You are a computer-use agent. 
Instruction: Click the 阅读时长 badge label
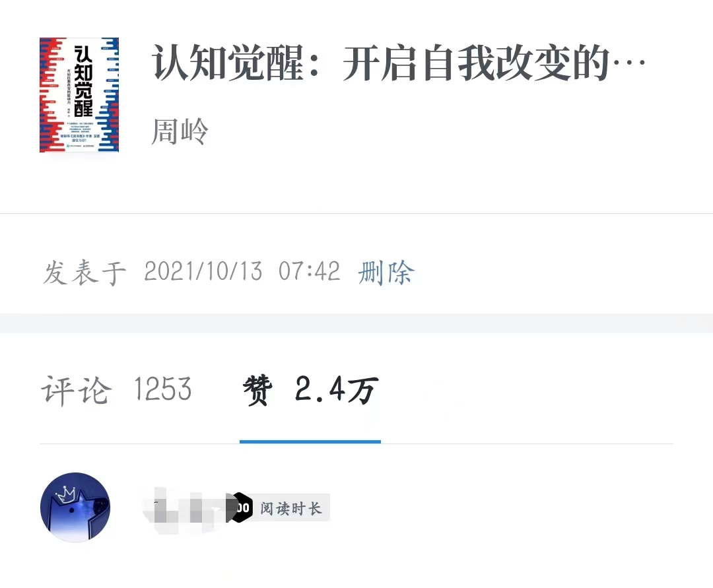[291, 508]
